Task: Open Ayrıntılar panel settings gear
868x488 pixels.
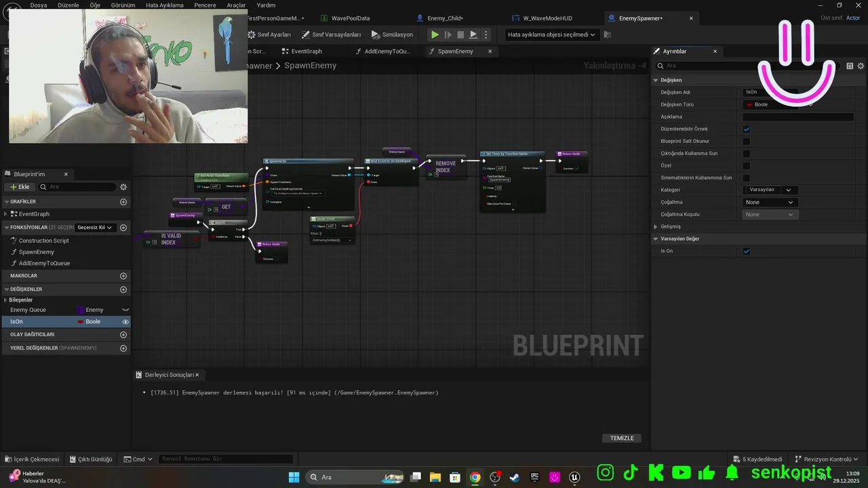Action: point(861,66)
